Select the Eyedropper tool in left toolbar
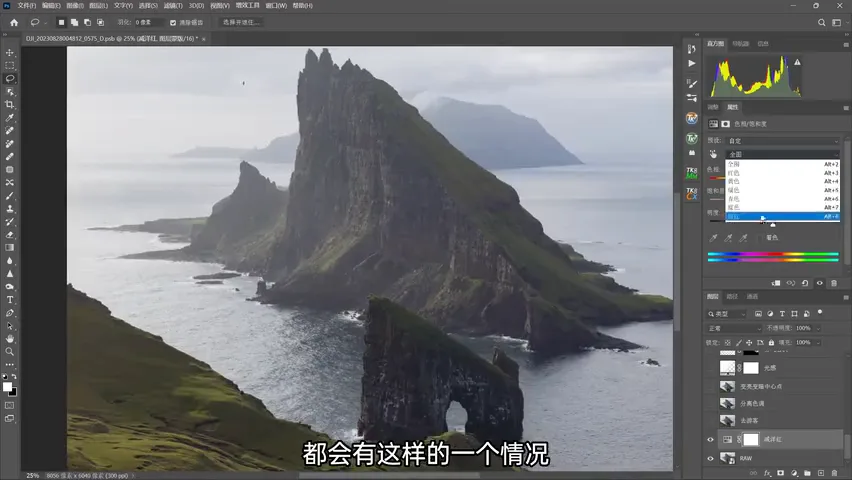 [10, 118]
